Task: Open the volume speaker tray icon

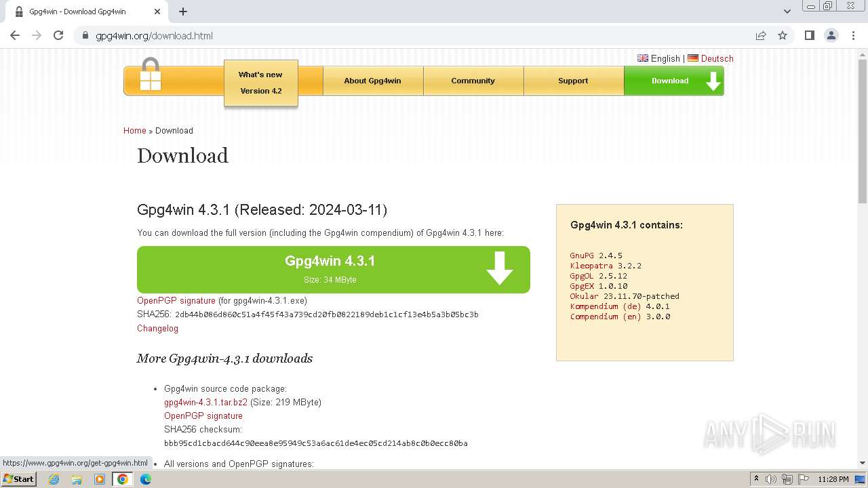Action: tap(771, 479)
